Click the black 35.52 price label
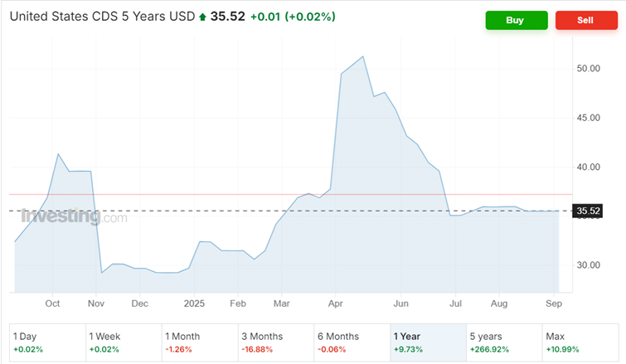626x364 pixels. (588, 211)
